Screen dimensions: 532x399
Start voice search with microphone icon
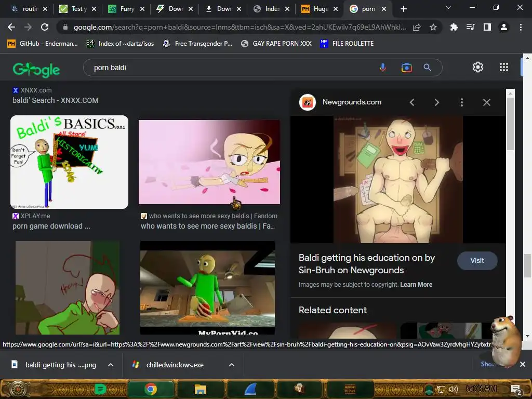coord(383,68)
